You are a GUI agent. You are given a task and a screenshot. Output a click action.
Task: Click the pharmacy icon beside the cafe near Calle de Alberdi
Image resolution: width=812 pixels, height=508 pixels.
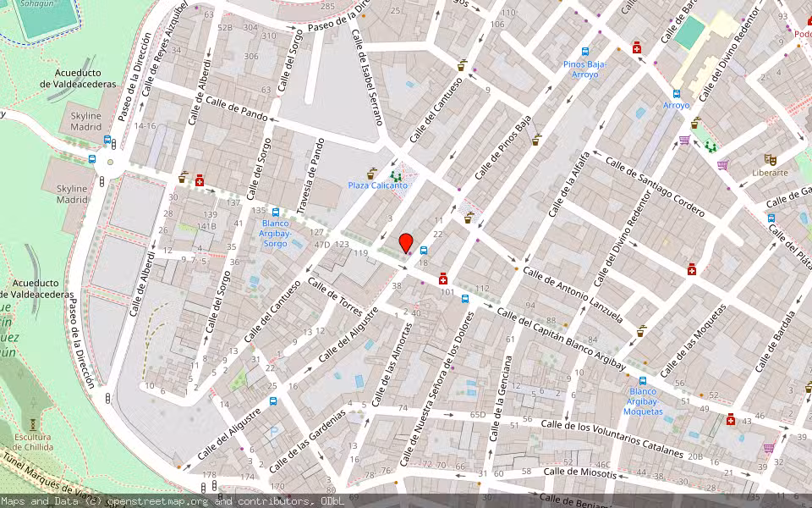[200, 180]
